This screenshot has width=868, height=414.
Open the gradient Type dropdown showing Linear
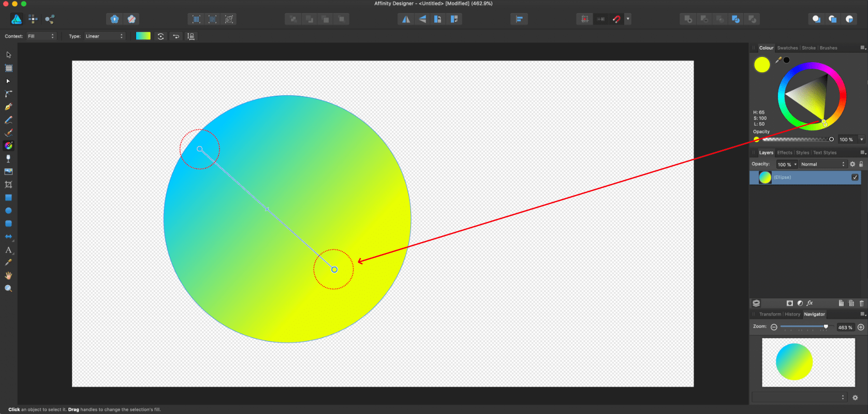pyautogui.click(x=105, y=36)
